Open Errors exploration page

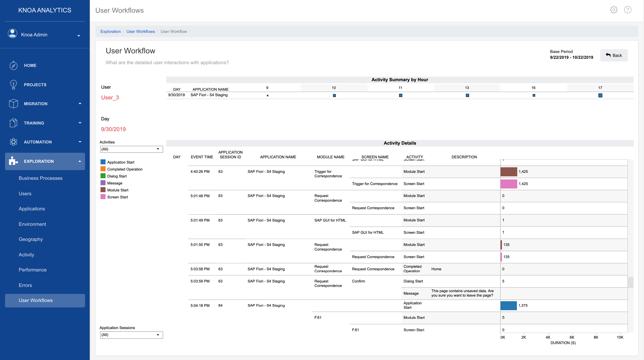point(25,285)
